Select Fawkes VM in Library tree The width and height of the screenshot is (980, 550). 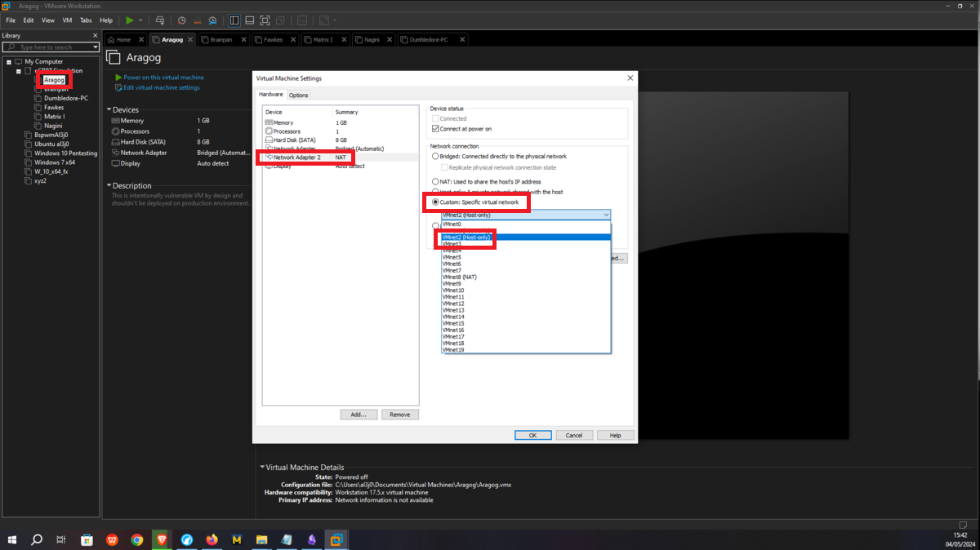click(54, 108)
